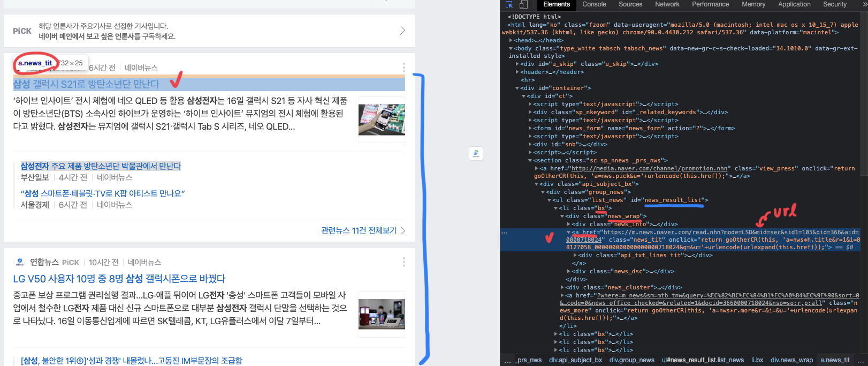
Task: Open the Security tab
Action: pos(835,4)
